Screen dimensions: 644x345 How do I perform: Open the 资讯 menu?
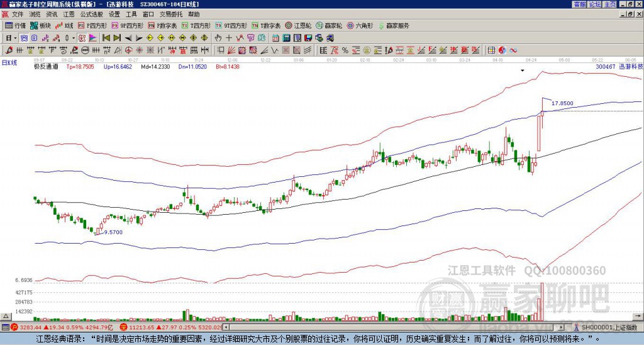click(52, 14)
